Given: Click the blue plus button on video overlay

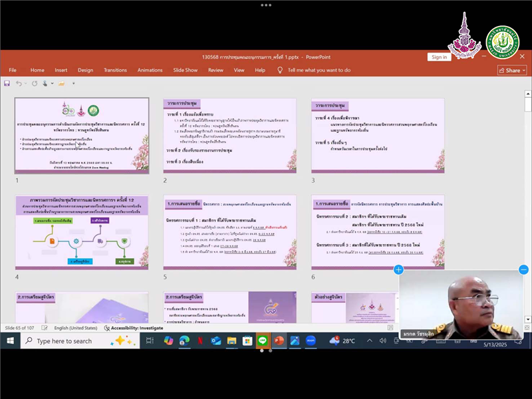Looking at the screenshot, I should click(x=398, y=270).
